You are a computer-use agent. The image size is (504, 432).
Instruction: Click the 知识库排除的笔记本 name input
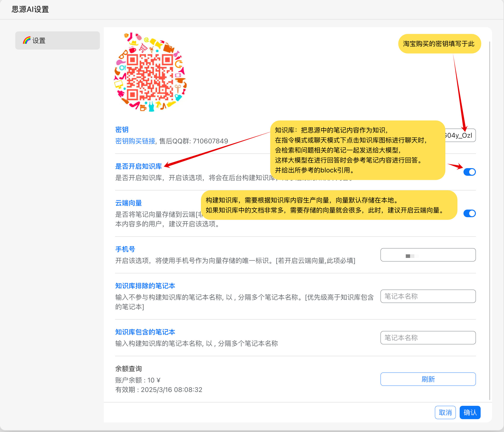click(428, 296)
